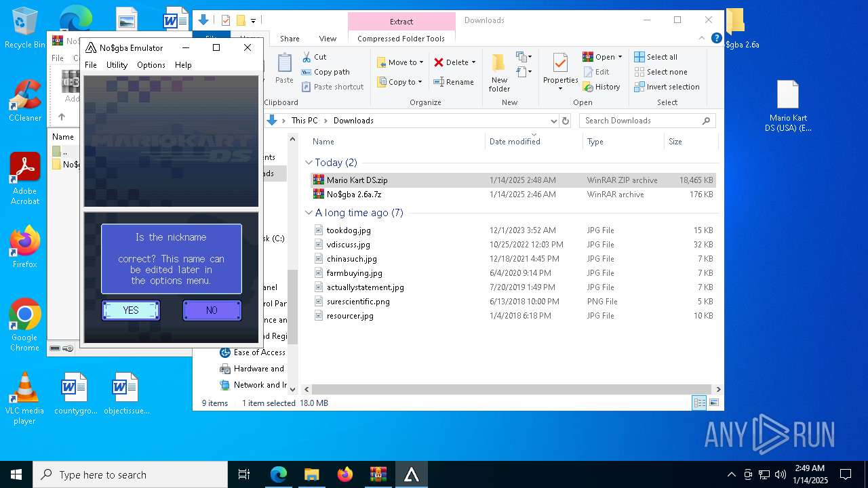Open History in ribbon

point(601,87)
